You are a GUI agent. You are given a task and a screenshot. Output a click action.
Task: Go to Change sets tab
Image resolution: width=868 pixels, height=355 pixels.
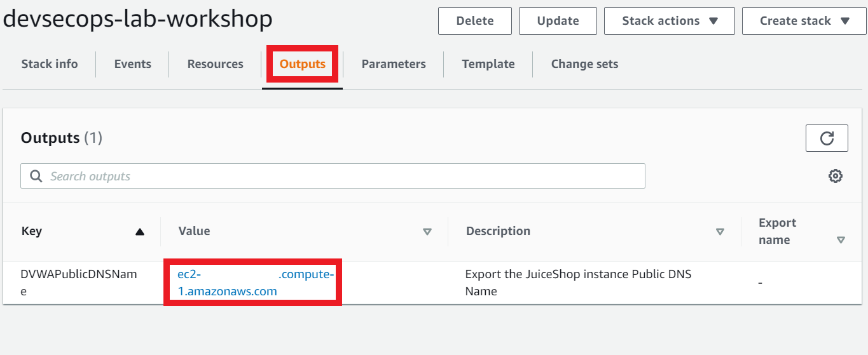pos(584,64)
